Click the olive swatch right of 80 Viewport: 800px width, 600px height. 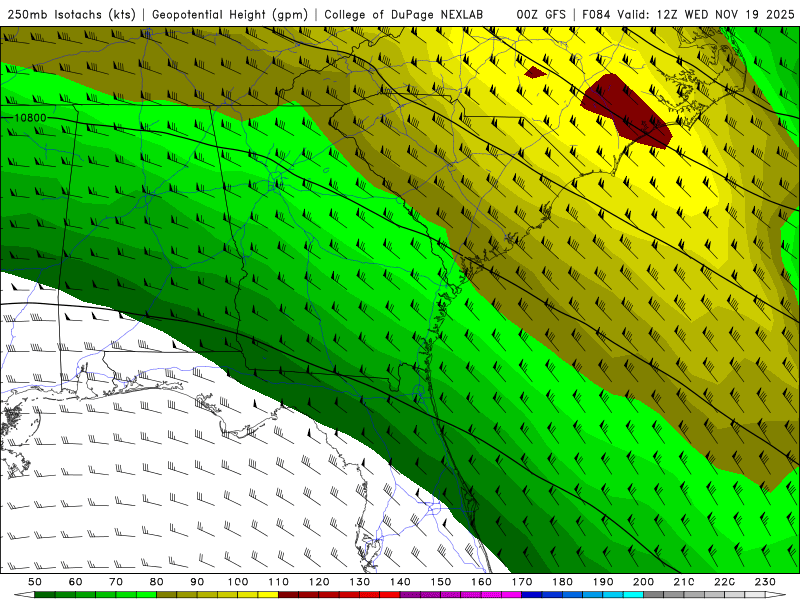pyautogui.click(x=167, y=595)
